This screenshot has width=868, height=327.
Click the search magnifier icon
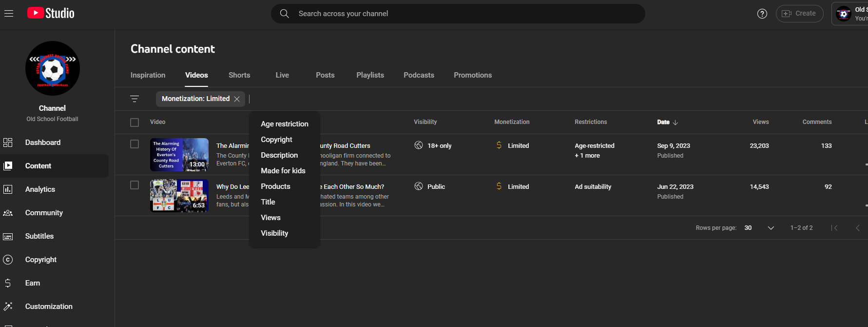click(285, 14)
